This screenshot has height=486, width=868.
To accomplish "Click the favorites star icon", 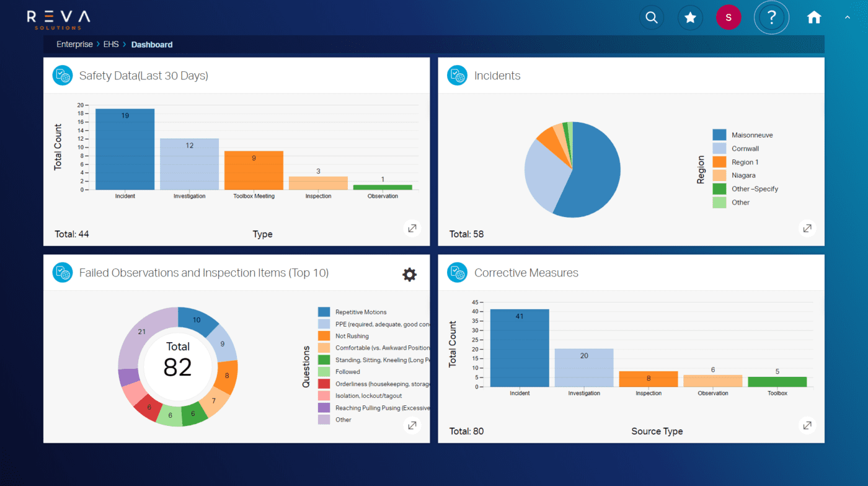I will click(690, 17).
